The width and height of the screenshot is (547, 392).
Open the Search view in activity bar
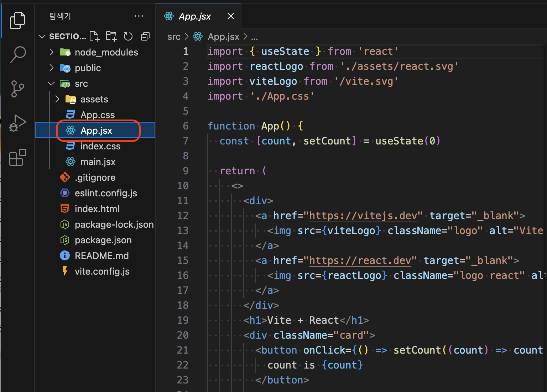pos(17,54)
